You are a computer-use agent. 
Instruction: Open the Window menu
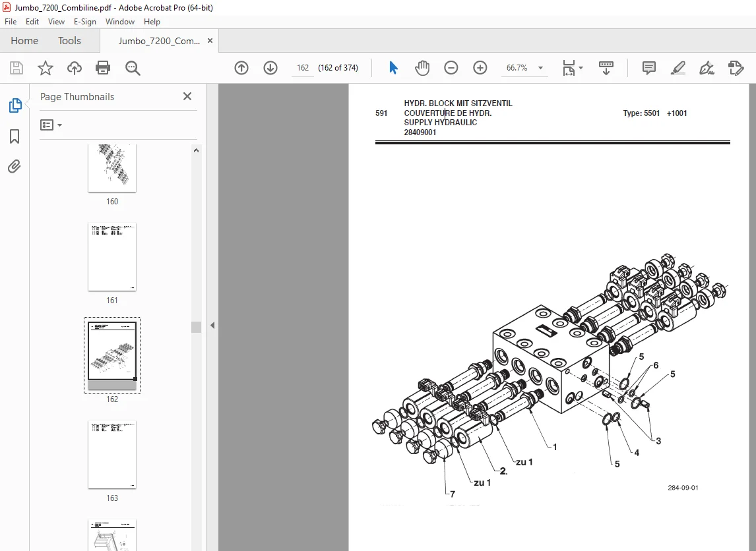coord(120,22)
